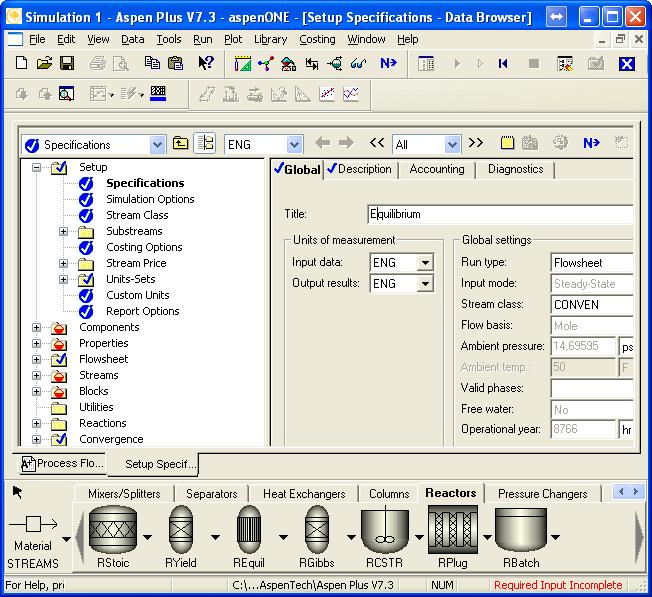Select the RGibbs reactor model icon
The height and width of the screenshot is (597, 652).
pos(317,530)
